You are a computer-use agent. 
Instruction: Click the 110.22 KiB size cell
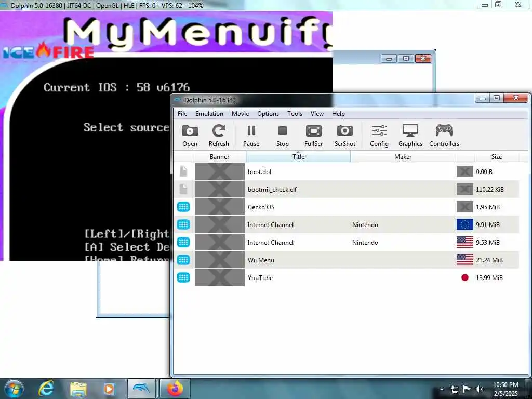pos(490,190)
